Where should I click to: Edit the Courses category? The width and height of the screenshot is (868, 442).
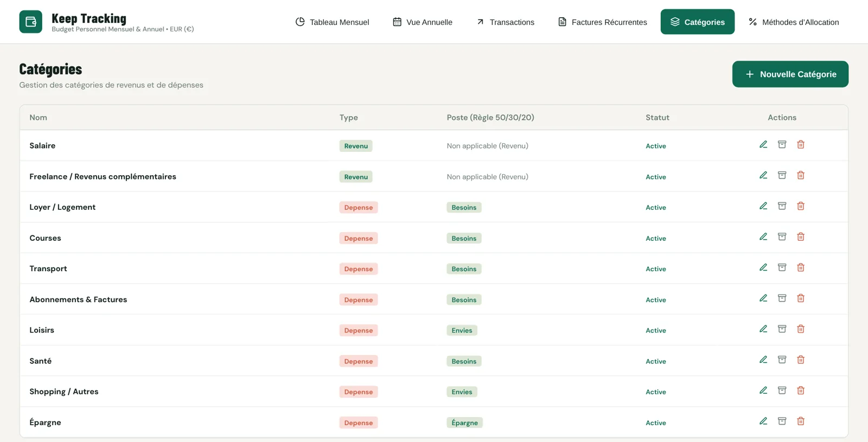763,236
